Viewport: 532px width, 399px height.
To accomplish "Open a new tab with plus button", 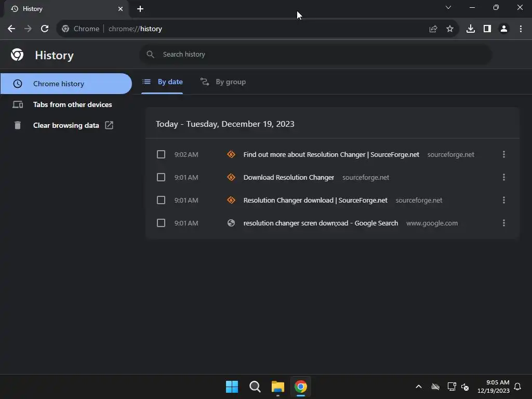I will click(140, 9).
